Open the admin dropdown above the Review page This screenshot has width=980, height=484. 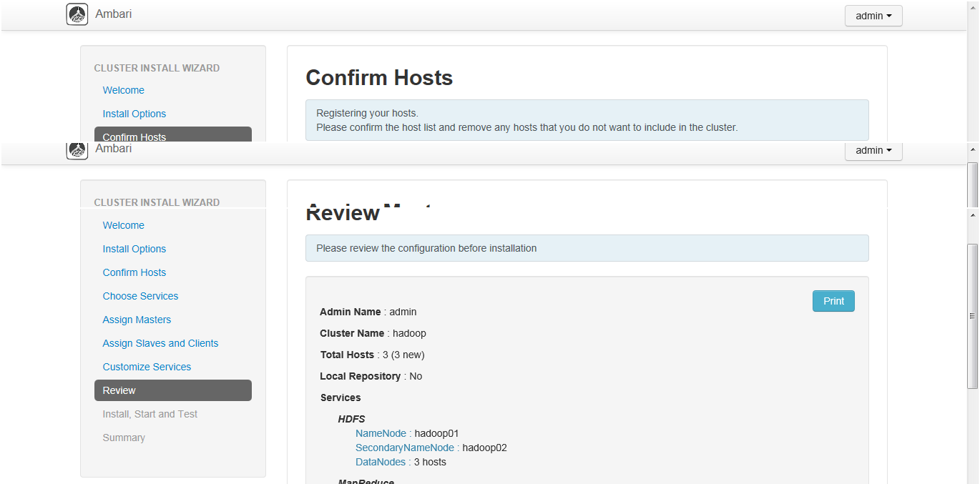(873, 150)
